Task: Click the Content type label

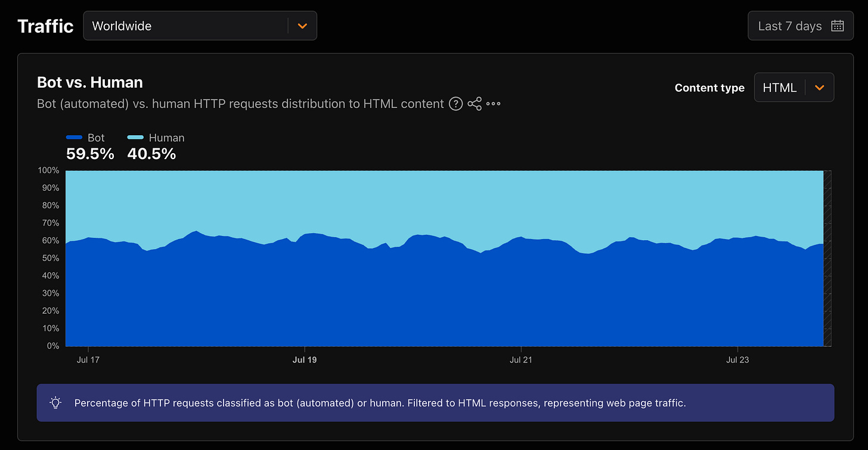Action: [x=709, y=88]
